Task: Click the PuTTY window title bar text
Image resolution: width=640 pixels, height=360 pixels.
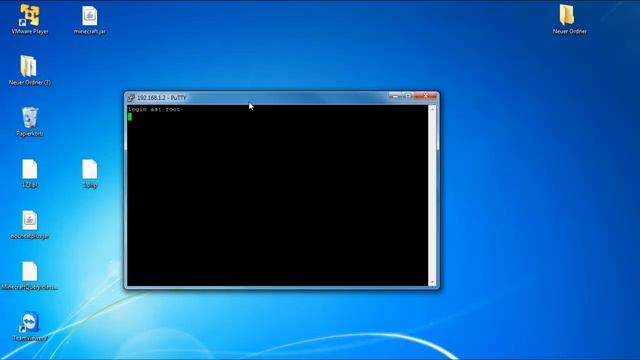Action: coord(162,98)
